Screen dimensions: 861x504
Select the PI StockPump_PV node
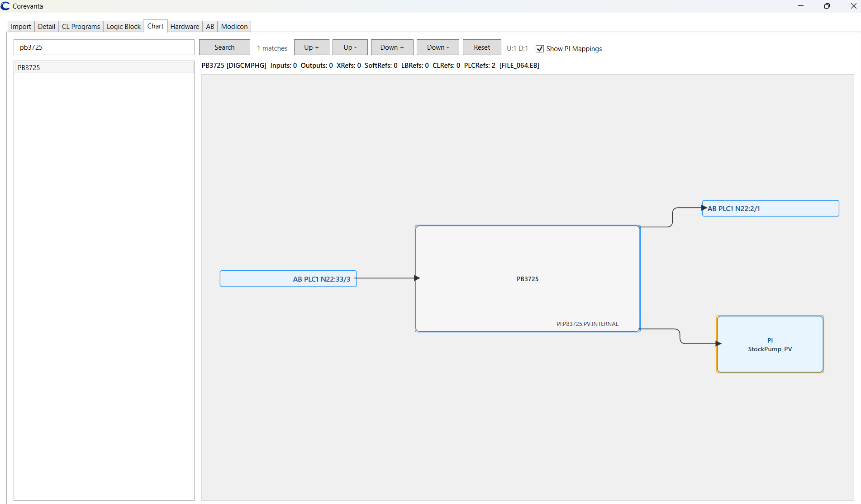(770, 344)
